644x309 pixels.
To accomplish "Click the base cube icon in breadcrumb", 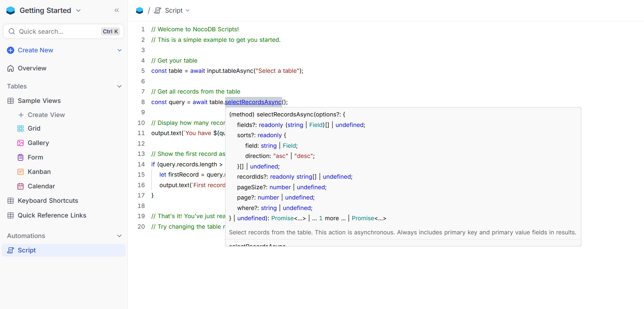I will pyautogui.click(x=140, y=11).
